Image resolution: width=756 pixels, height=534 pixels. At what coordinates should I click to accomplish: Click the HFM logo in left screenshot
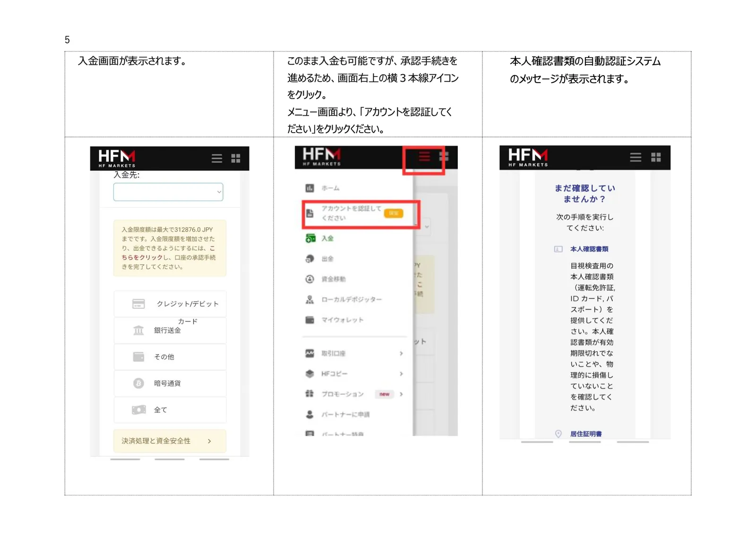117,158
